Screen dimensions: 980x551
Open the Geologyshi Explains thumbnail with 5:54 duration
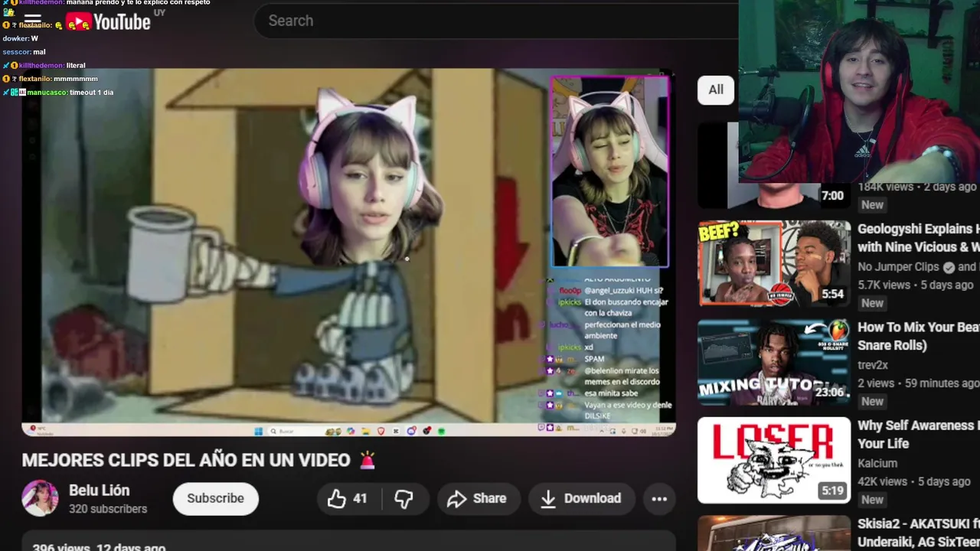[774, 264]
